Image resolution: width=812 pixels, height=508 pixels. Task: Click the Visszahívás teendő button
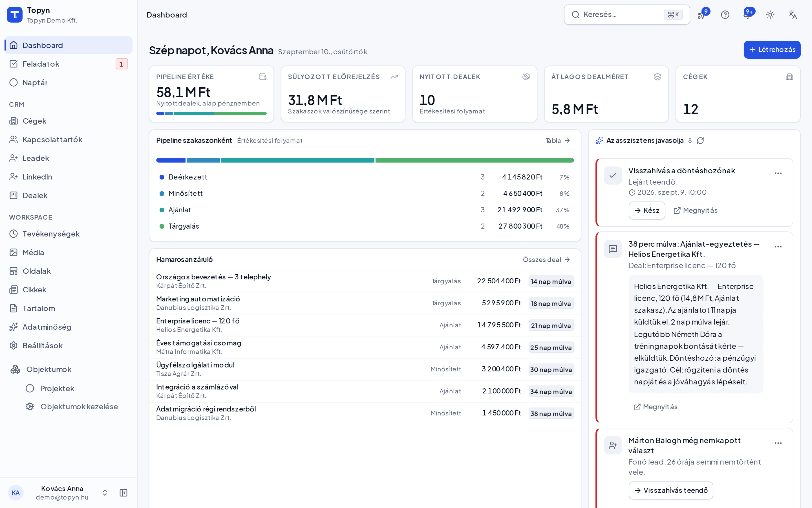click(x=671, y=491)
